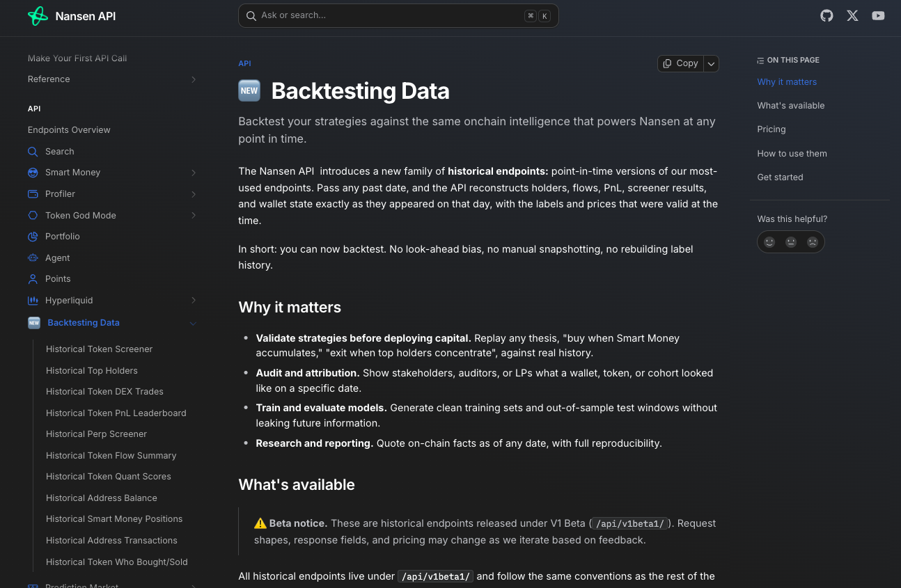Click the What's available heading

click(x=297, y=485)
